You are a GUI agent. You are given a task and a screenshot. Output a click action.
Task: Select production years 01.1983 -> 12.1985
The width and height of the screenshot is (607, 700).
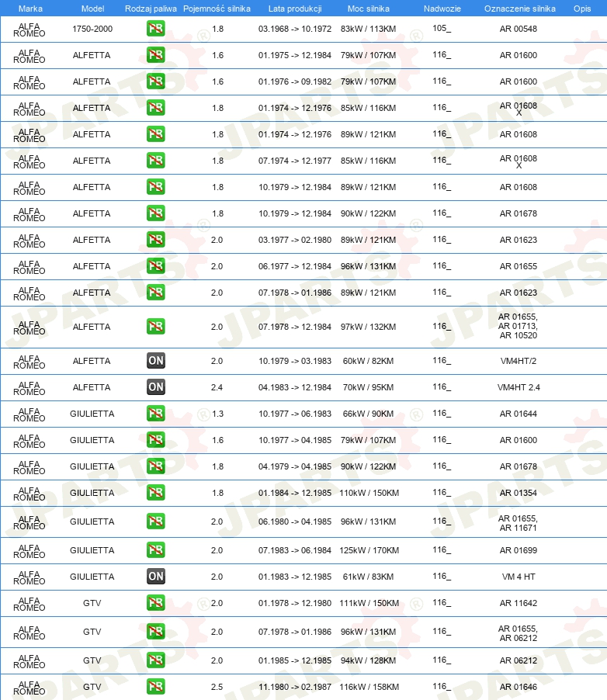295,577
